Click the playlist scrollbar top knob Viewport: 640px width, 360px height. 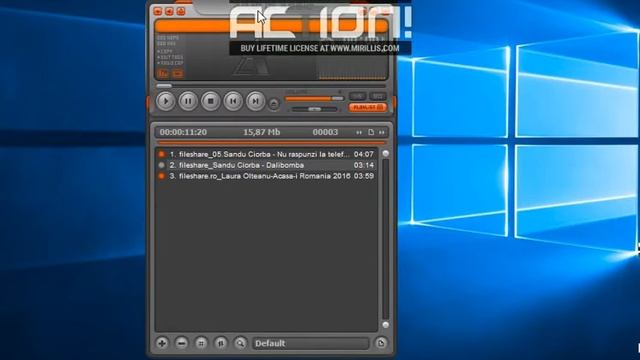[x=385, y=153]
